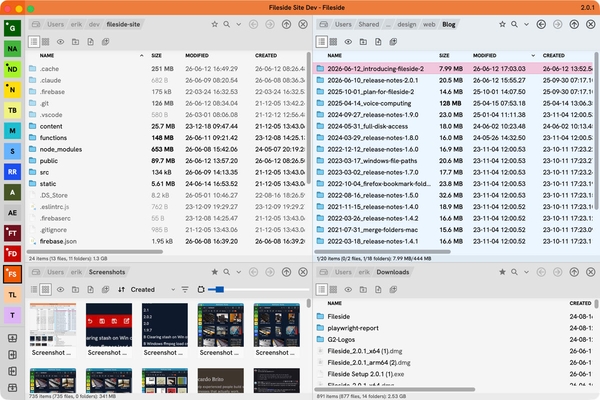Click the Shared breadcrumb in the Blog pane
The image size is (600, 400).
(x=368, y=24)
